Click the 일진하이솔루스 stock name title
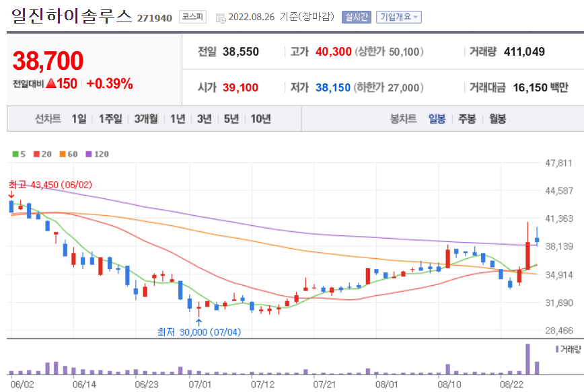 (x=71, y=16)
